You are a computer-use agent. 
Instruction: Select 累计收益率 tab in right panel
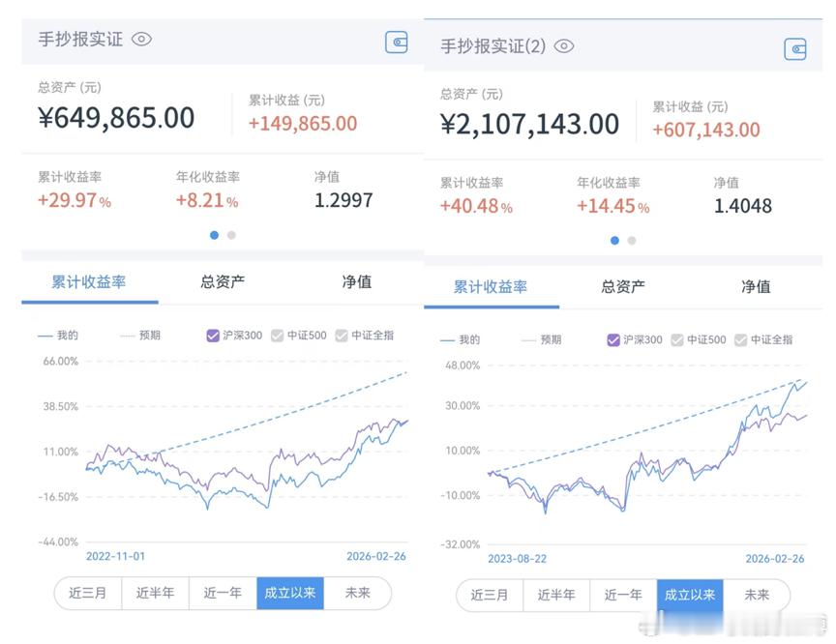point(491,287)
